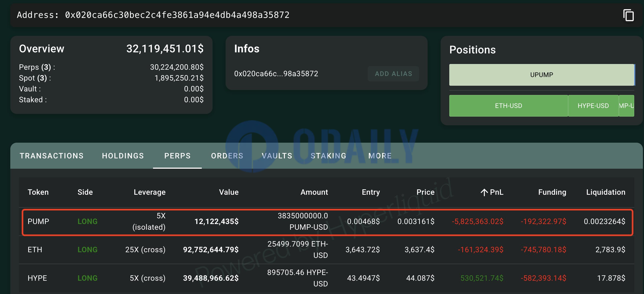Click the LONG side in ETH row
The image size is (644, 294).
point(87,250)
